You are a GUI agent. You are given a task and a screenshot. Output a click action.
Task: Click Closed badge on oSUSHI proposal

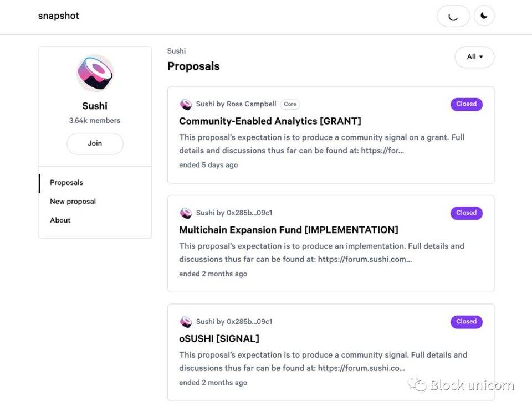pyautogui.click(x=467, y=322)
